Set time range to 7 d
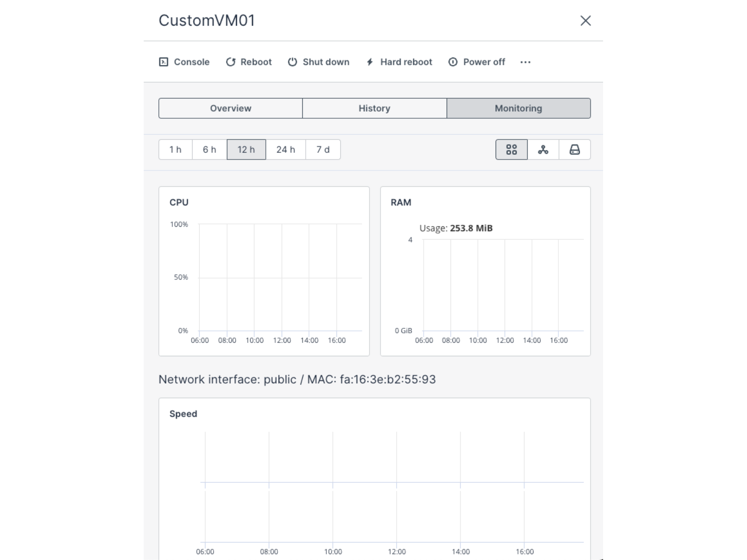Screen dimensions: 747x560 [x=323, y=150]
